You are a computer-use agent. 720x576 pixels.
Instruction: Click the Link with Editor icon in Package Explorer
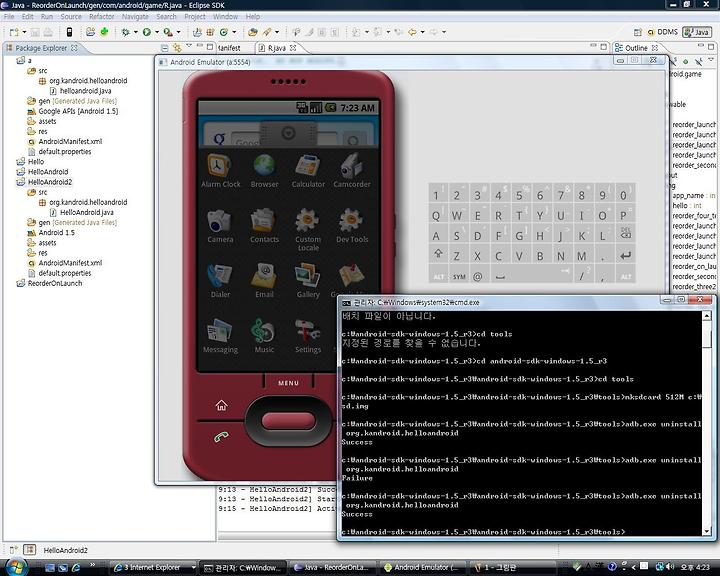(x=178, y=48)
